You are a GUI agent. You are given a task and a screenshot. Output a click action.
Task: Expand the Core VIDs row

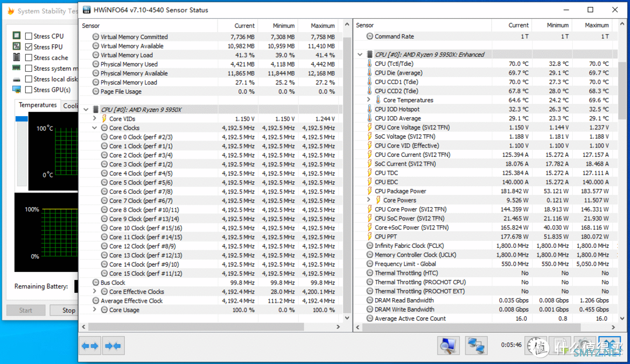pos(94,118)
